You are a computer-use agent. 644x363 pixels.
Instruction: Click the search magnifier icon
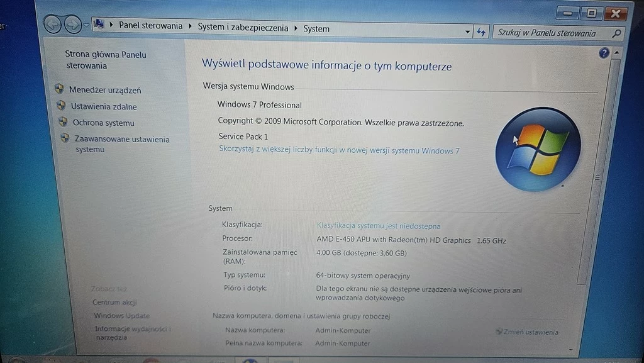[616, 34]
